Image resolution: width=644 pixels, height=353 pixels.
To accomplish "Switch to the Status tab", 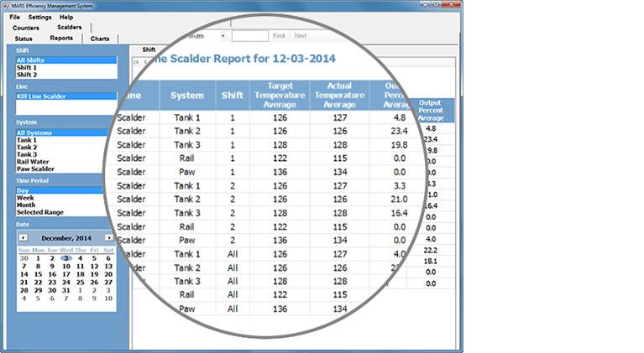I will coord(24,39).
